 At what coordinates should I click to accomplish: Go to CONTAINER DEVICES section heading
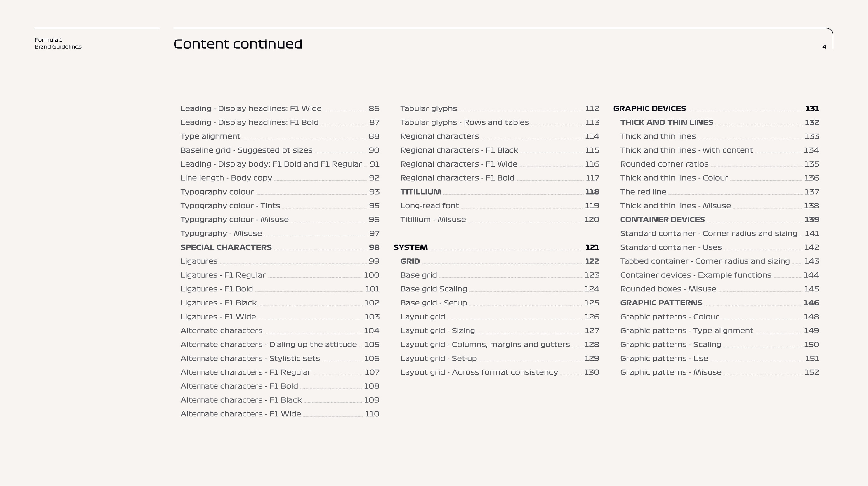pos(662,220)
